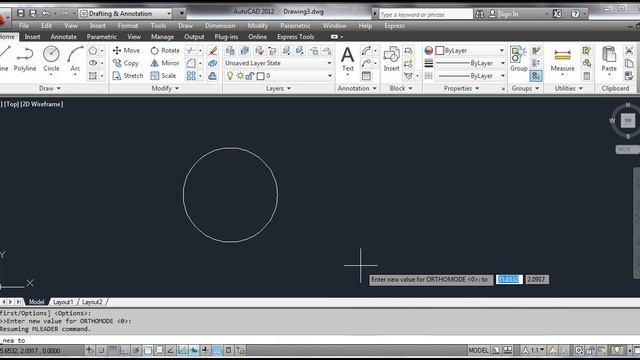Select the Circle drawing tool
The height and width of the screenshot is (360, 640).
click(x=51, y=59)
